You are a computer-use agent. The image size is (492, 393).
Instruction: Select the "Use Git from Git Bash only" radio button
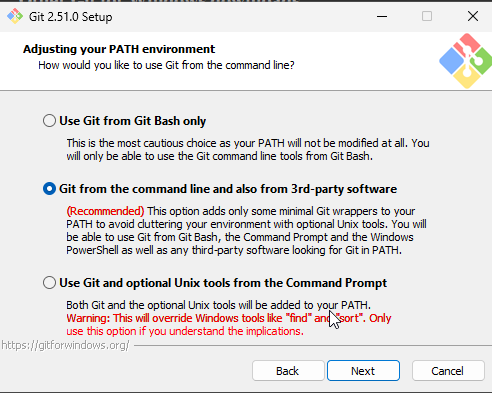point(49,120)
